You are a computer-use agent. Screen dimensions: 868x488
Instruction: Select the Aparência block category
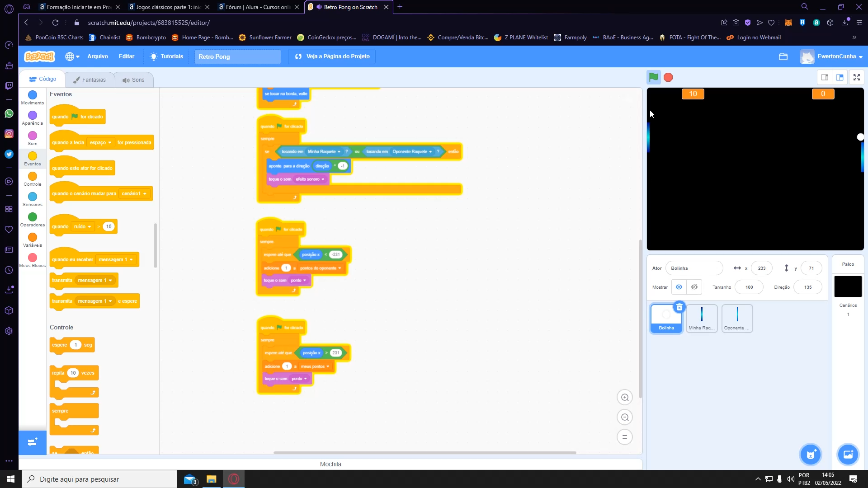[x=33, y=118]
